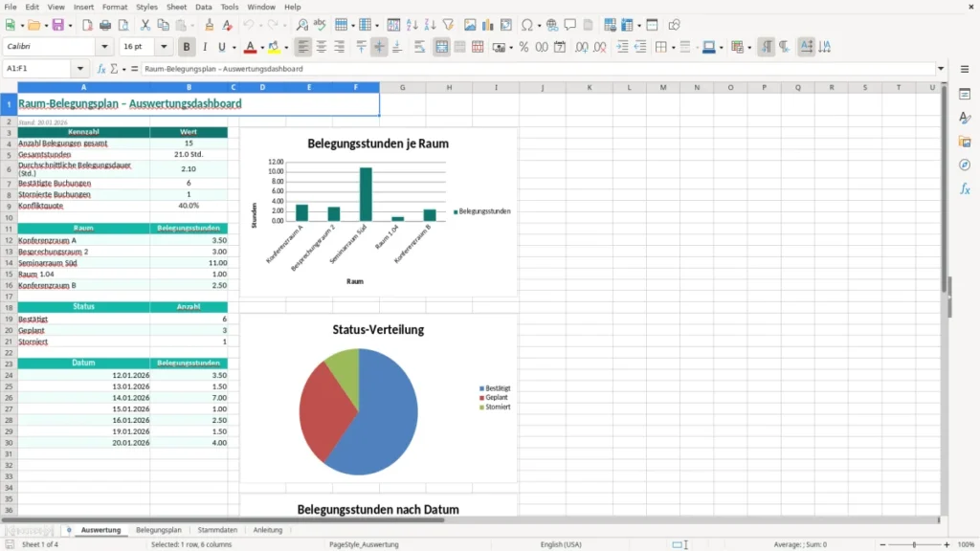980x551 pixels.
Task: Align cell text right
Action: [x=340, y=47]
